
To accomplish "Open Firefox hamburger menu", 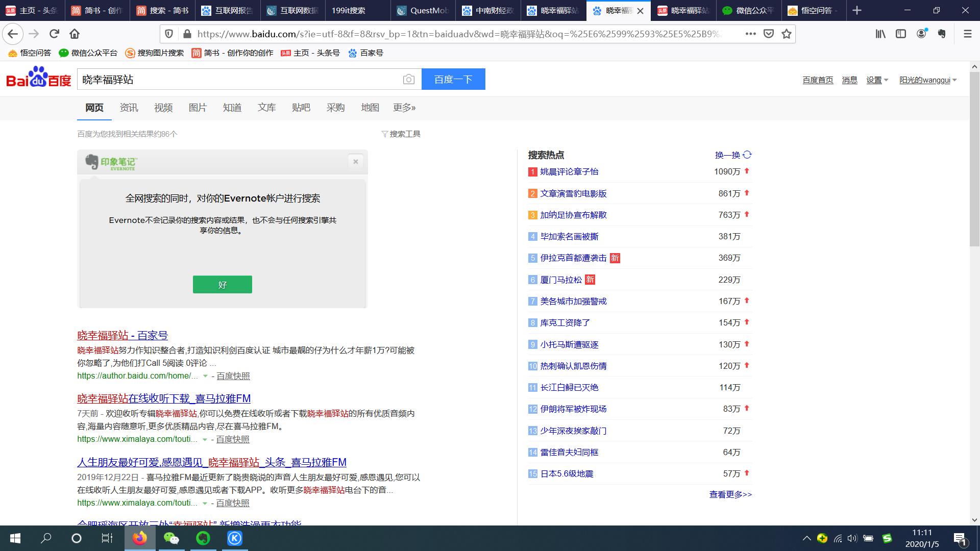I will click(967, 34).
